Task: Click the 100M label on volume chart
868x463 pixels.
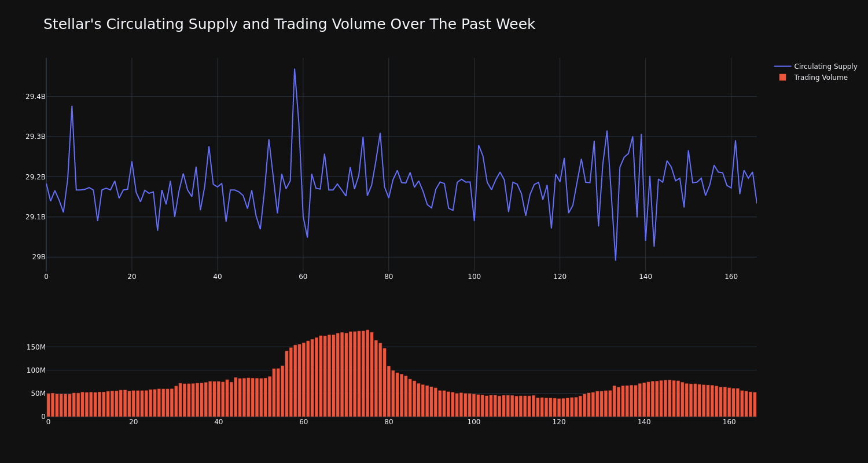Action: pyautogui.click(x=36, y=370)
